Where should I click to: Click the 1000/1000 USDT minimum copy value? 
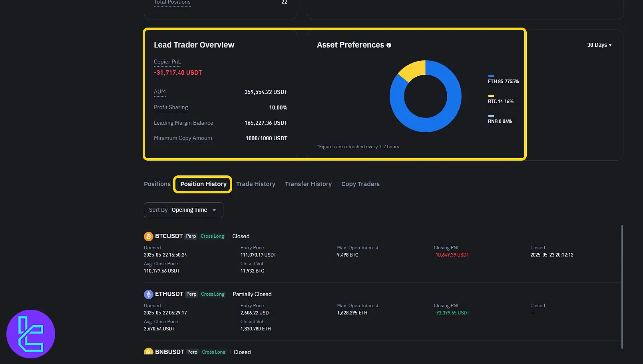pos(266,139)
